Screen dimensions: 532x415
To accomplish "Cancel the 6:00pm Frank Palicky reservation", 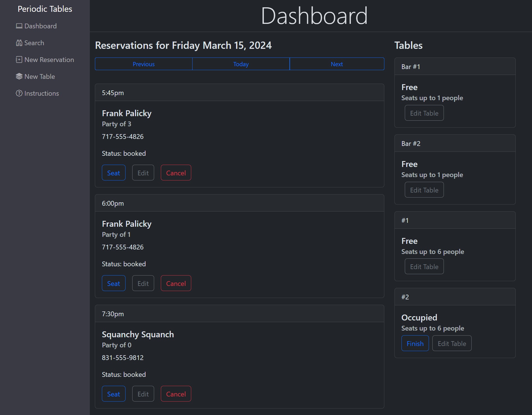I will click(x=176, y=283).
